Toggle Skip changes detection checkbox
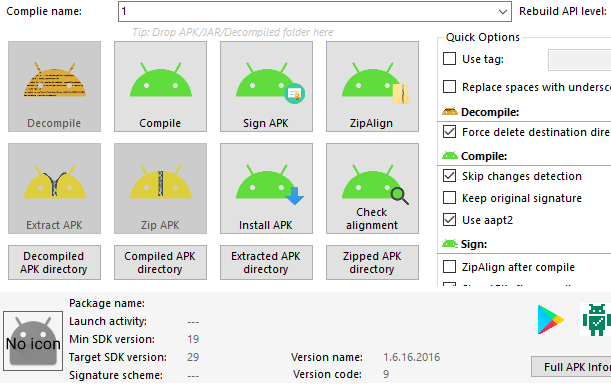Image resolution: width=611 pixels, height=388 pixels. (x=449, y=176)
